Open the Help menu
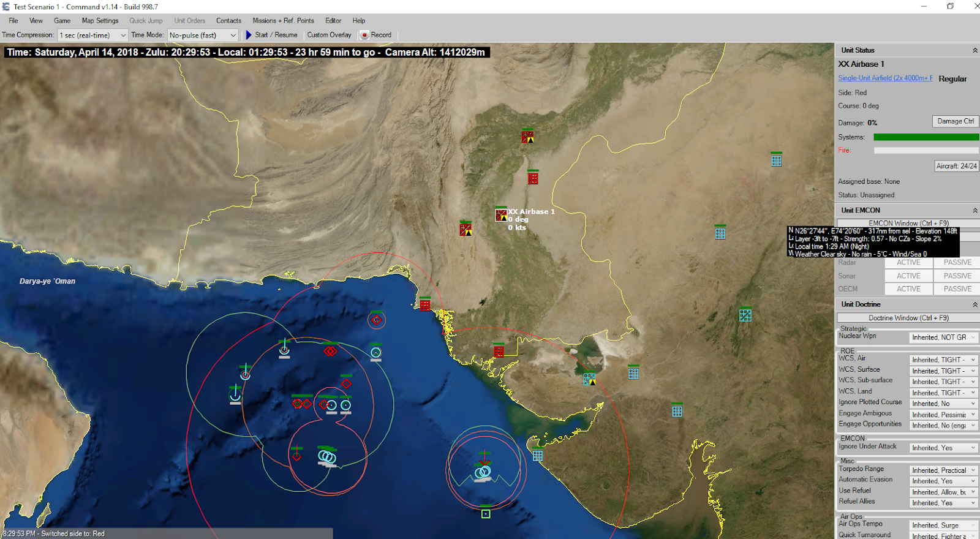The height and width of the screenshot is (539, 980). [359, 20]
